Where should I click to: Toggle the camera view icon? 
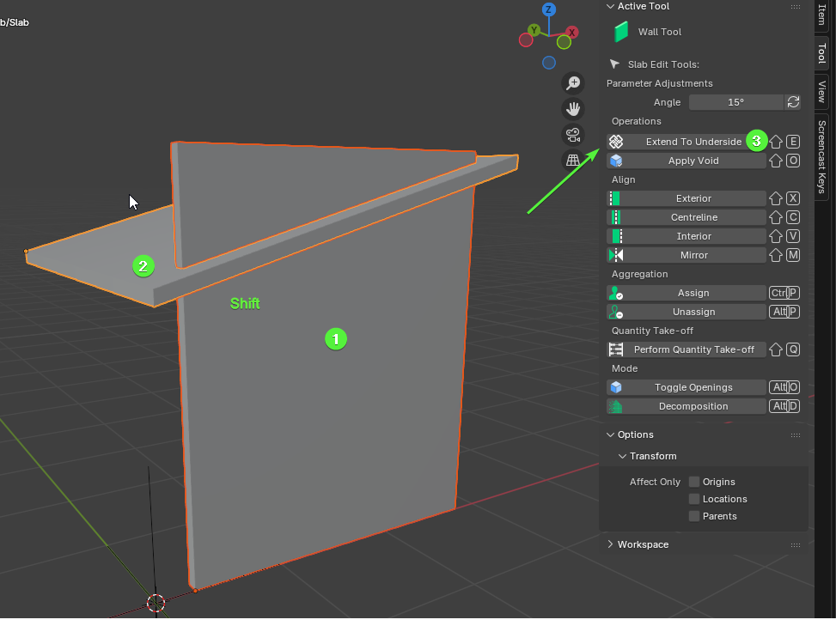coord(573,135)
